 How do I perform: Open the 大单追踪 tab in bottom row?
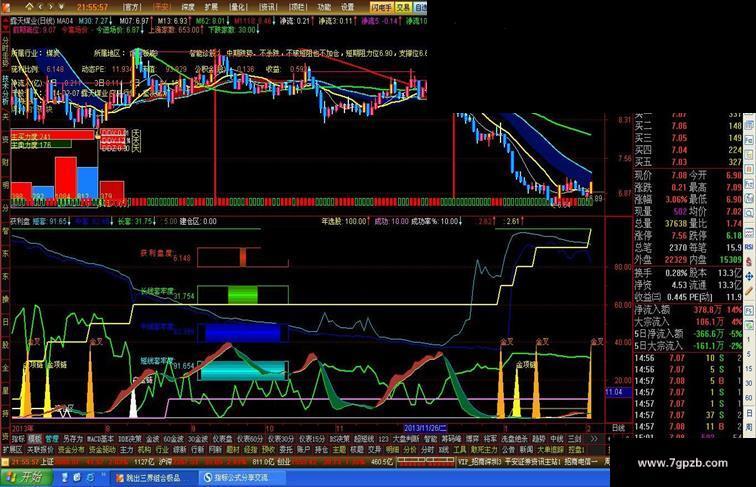tap(550, 449)
